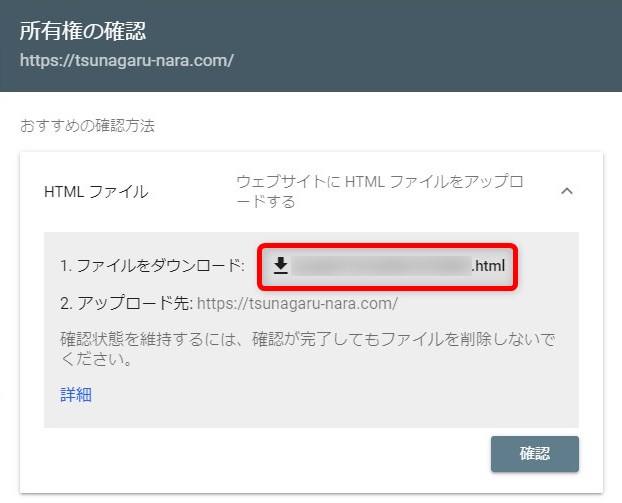This screenshot has height=503, width=622.
Task: Click the 2. アップロード先 label
Action: pos(126,303)
